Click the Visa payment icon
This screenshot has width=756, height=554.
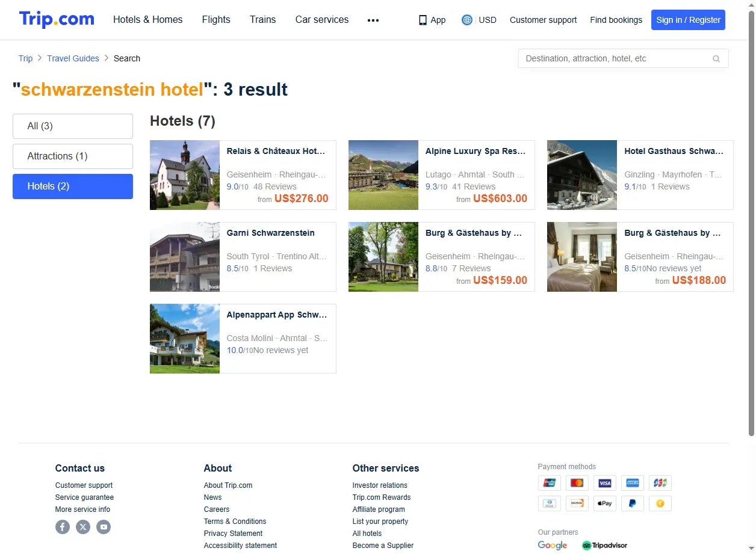click(604, 483)
